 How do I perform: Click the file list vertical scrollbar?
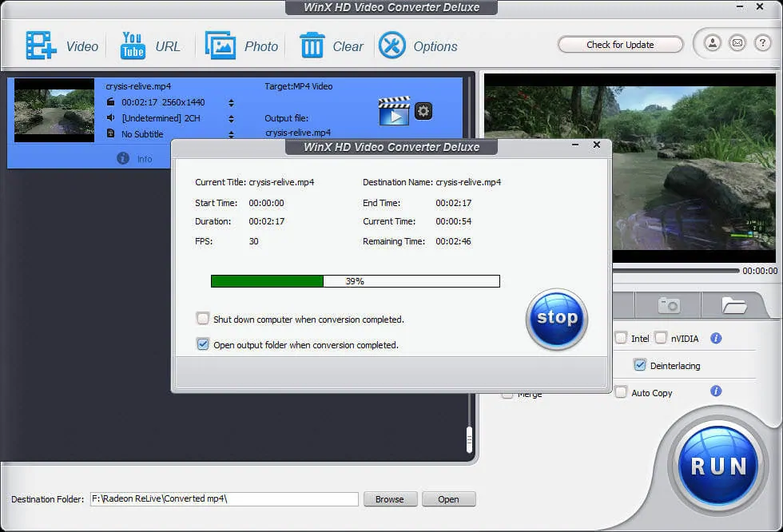pos(469,439)
